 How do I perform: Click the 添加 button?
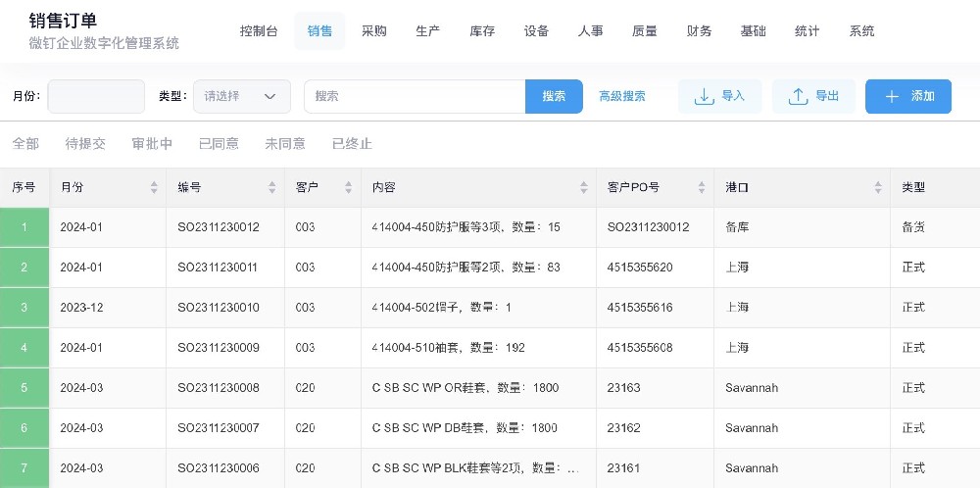coord(908,96)
